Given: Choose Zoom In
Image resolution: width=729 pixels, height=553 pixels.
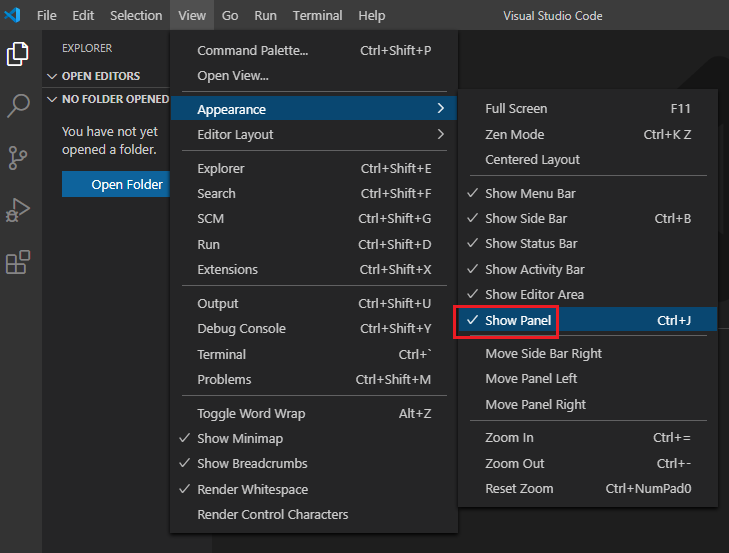Looking at the screenshot, I should 588,438.
